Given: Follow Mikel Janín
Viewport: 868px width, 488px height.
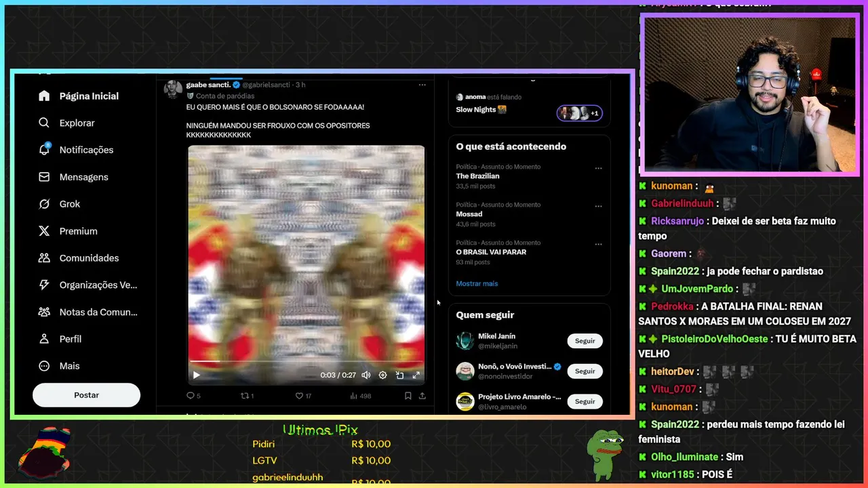Looking at the screenshot, I should (585, 341).
